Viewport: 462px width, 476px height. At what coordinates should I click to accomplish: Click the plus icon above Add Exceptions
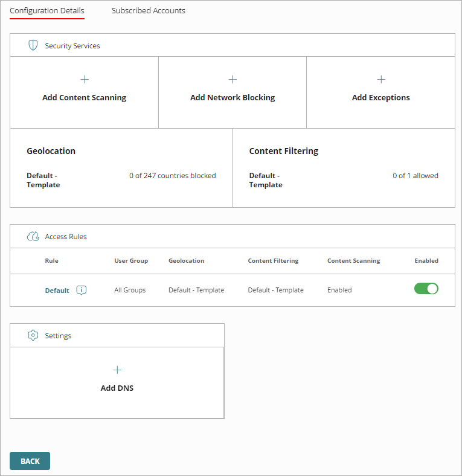pyautogui.click(x=381, y=79)
